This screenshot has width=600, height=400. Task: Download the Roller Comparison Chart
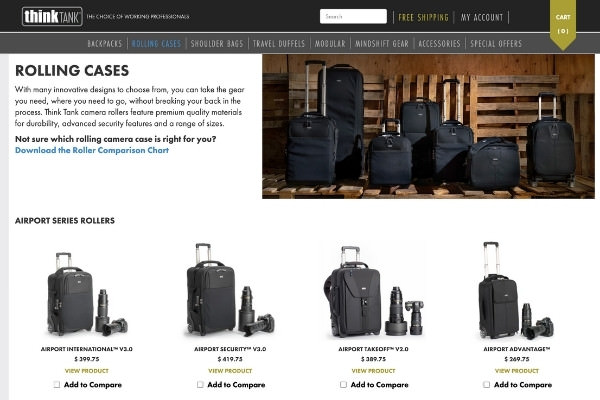92,150
